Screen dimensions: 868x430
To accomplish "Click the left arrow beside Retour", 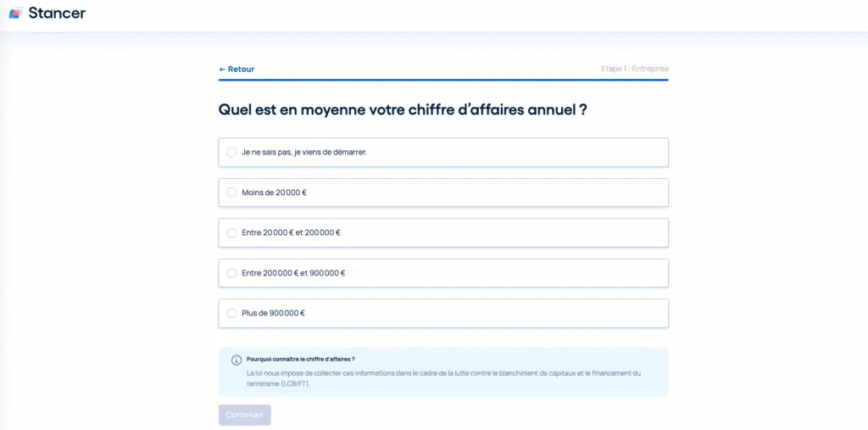I will click(222, 69).
